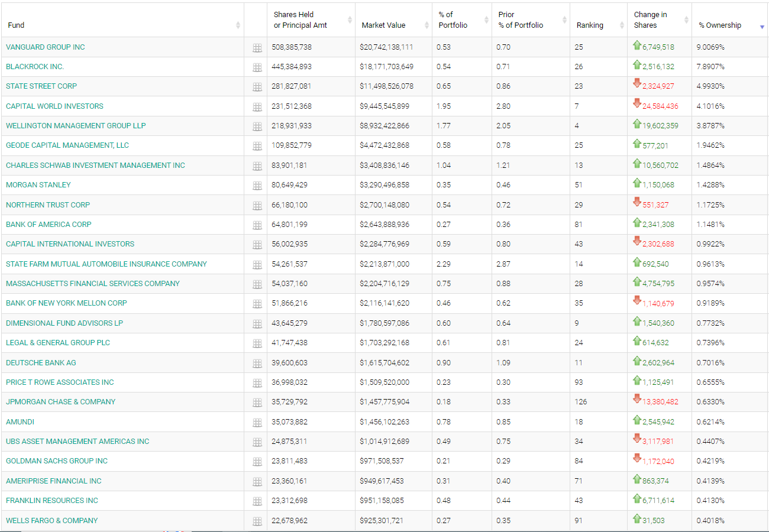Open grid icon in BlackRock Inc. row
This screenshot has width=769, height=532.
click(x=257, y=67)
